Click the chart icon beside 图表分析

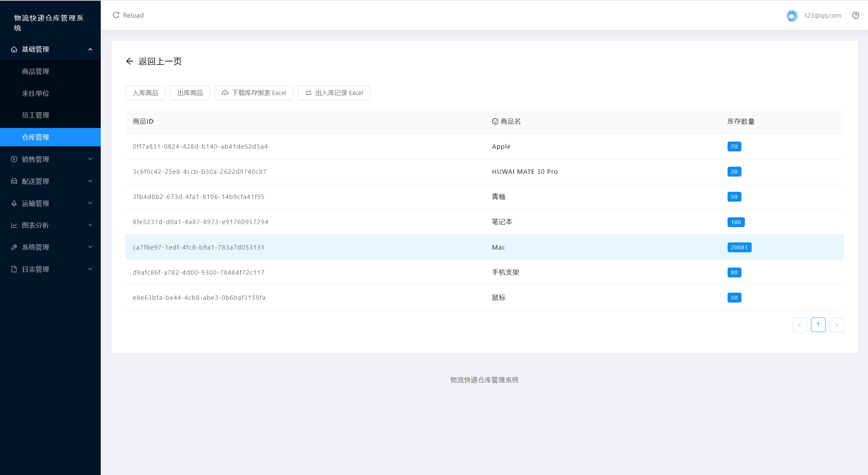(14, 225)
